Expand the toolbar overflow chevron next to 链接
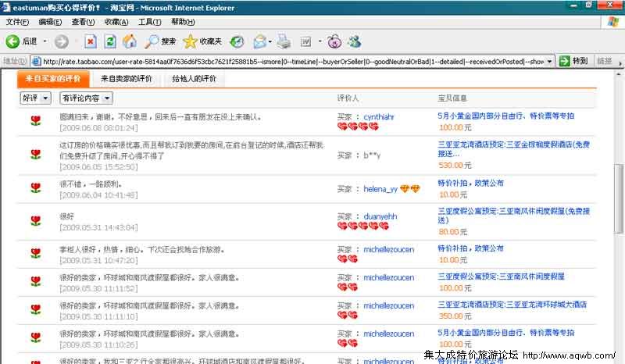The width and height of the screenshot is (625, 364). 620,62
